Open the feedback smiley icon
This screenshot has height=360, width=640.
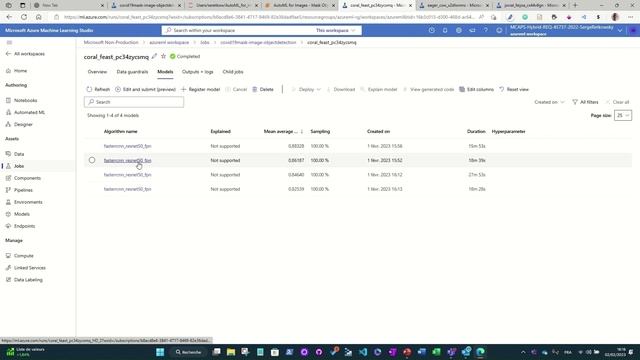[499, 30]
